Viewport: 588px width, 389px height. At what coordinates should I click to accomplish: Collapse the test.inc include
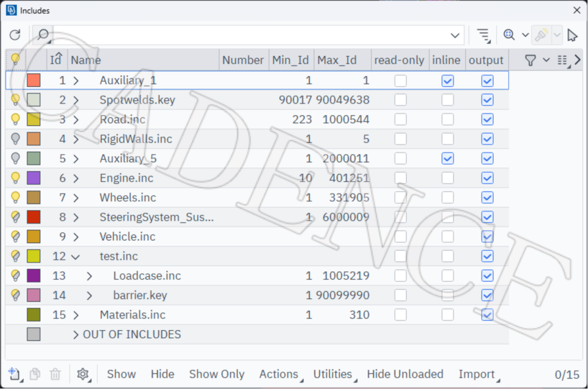75,257
